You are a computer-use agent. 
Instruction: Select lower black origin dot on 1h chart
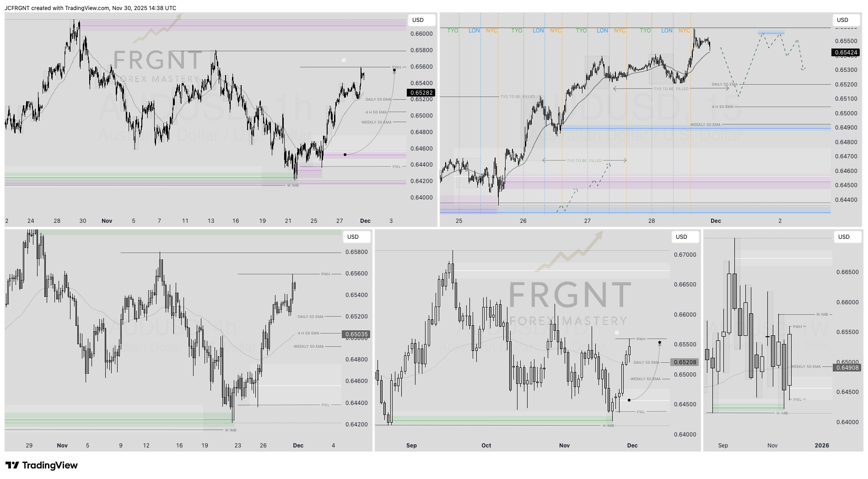coord(345,155)
